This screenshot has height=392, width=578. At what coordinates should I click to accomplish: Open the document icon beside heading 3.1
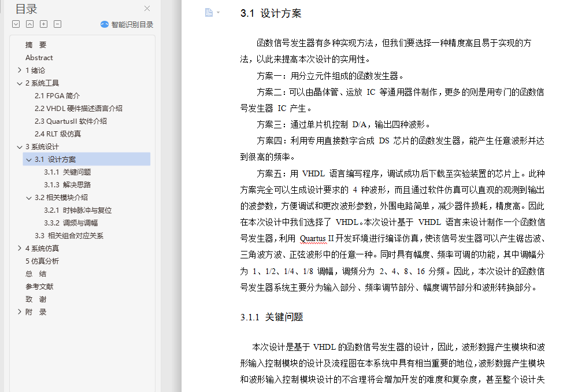pyautogui.click(x=209, y=13)
